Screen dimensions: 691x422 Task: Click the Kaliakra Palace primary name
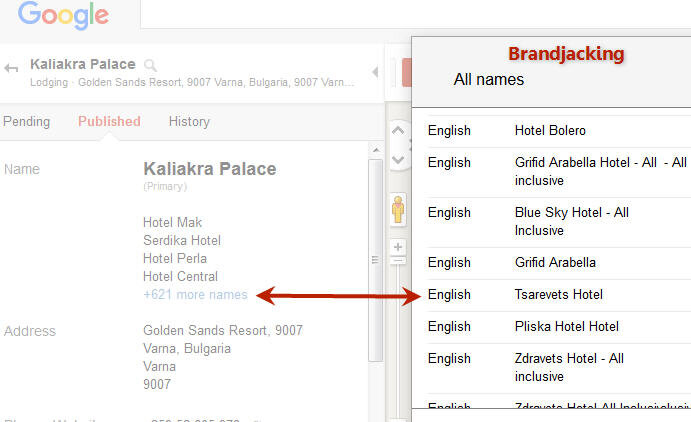click(x=210, y=169)
